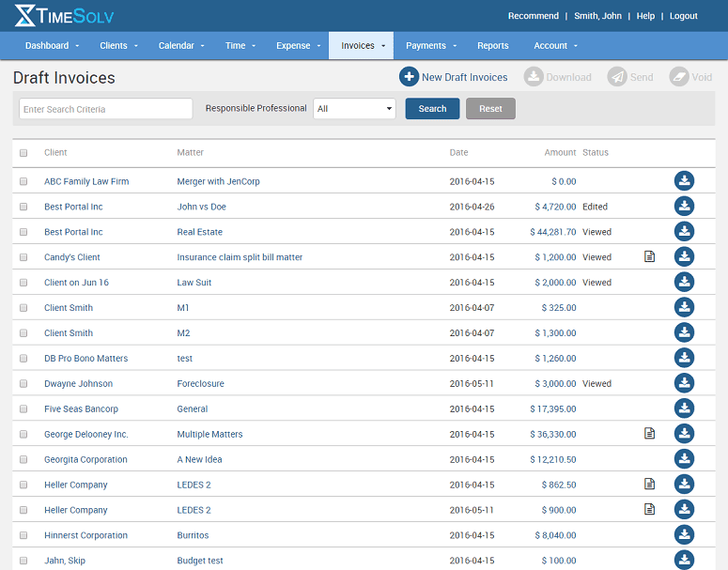
Task: Check the DB Pro Bono Matters checkbox
Action: (x=23, y=359)
